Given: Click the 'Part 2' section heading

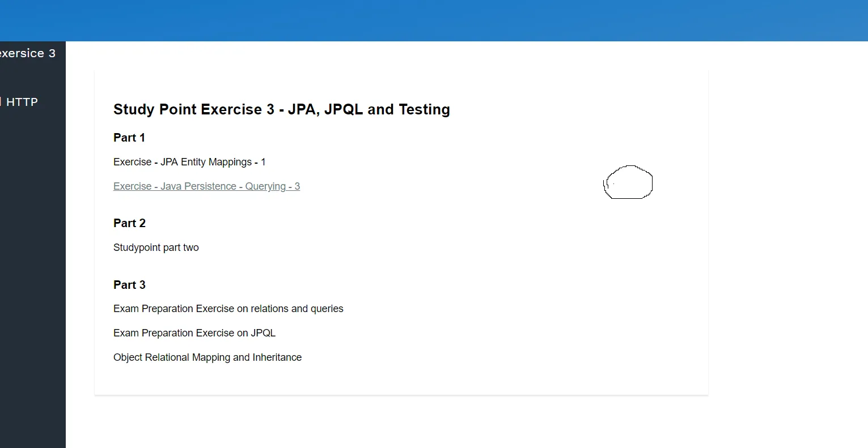Looking at the screenshot, I should [x=129, y=223].
